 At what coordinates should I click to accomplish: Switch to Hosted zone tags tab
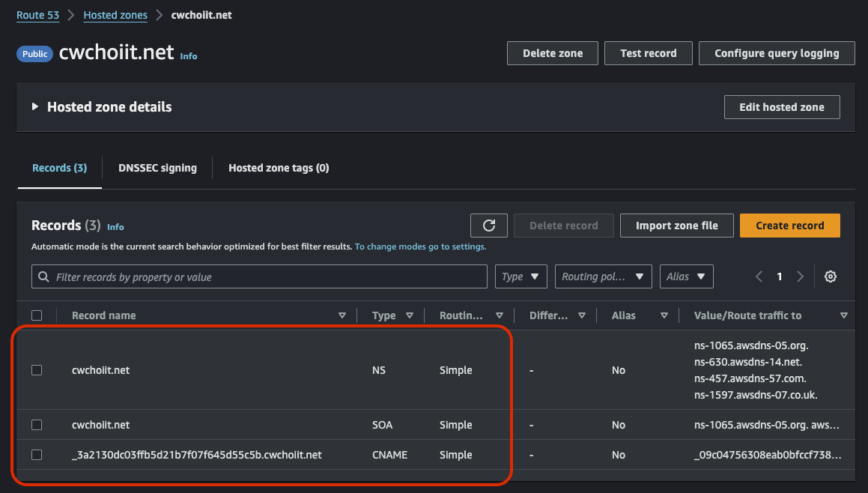pos(279,168)
